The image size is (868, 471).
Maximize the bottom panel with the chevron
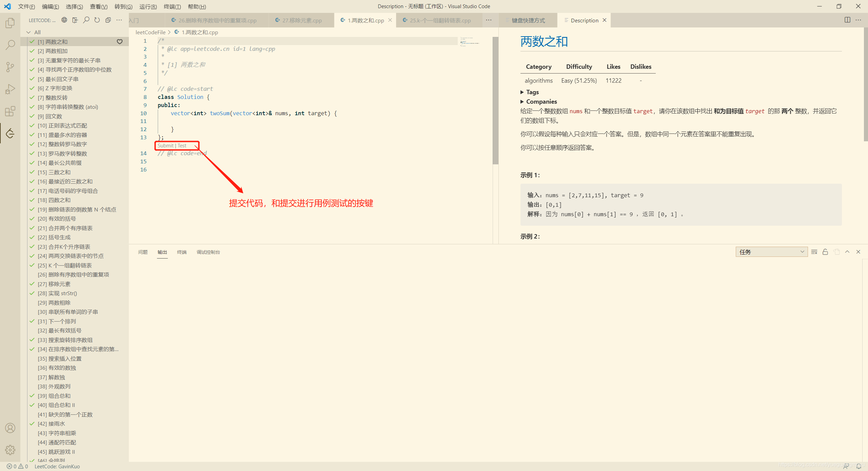847,252
